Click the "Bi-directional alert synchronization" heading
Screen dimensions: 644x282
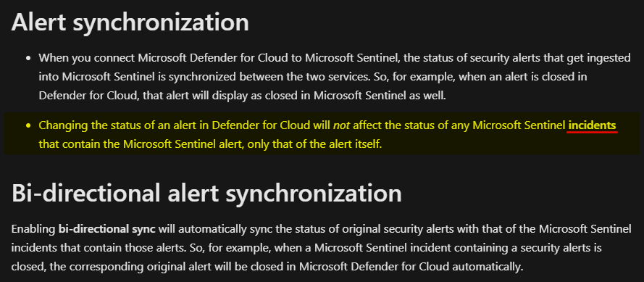pos(206,193)
